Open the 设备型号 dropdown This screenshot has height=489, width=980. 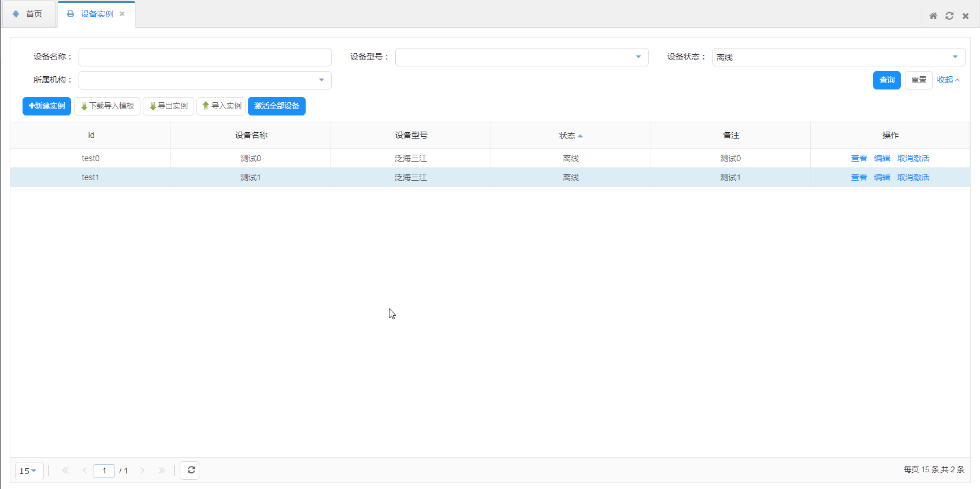[638, 57]
